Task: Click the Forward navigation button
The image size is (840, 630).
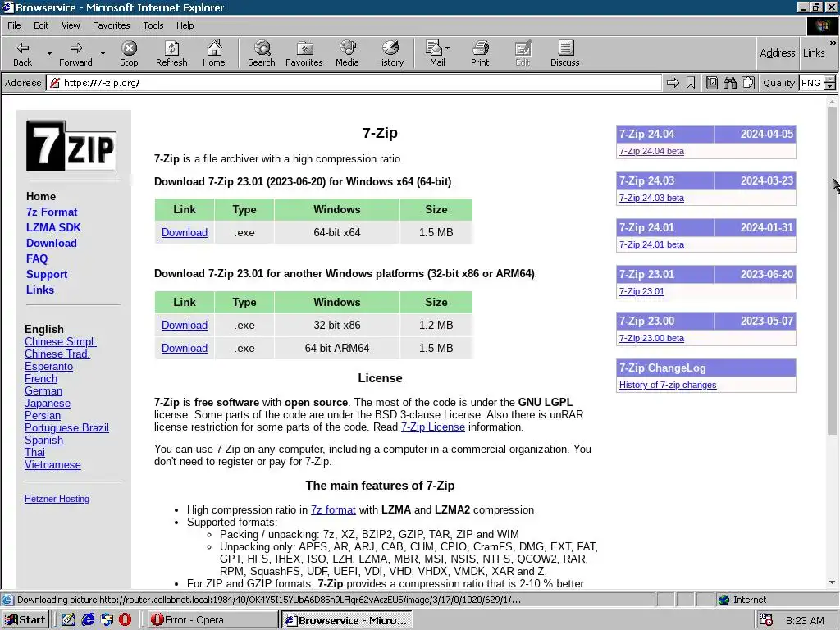Action: click(x=75, y=53)
